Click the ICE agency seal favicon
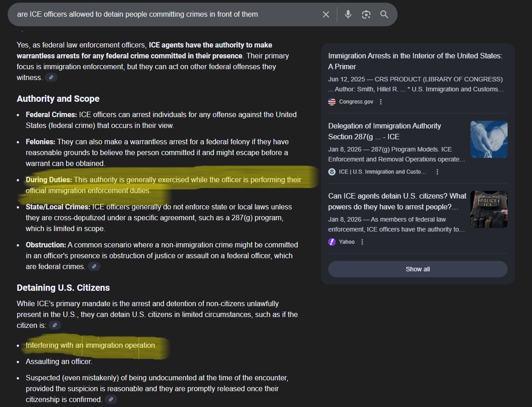Image resolution: width=532 pixels, height=407 pixels. point(332,172)
